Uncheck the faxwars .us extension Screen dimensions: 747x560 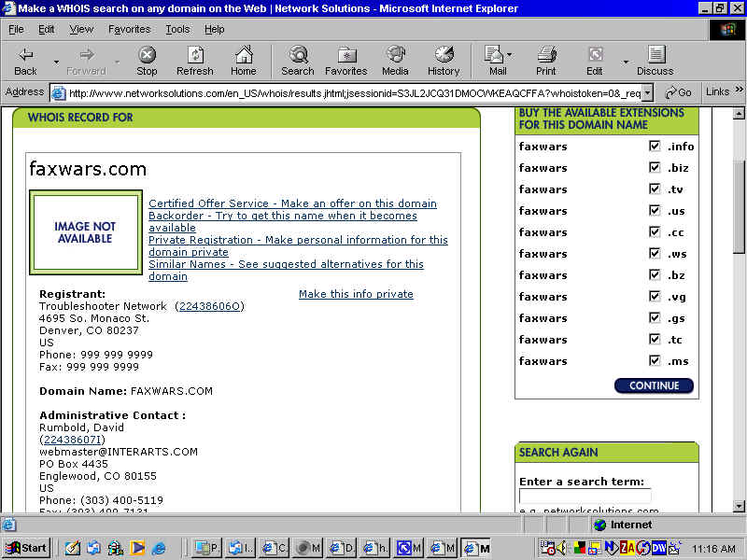(x=655, y=210)
